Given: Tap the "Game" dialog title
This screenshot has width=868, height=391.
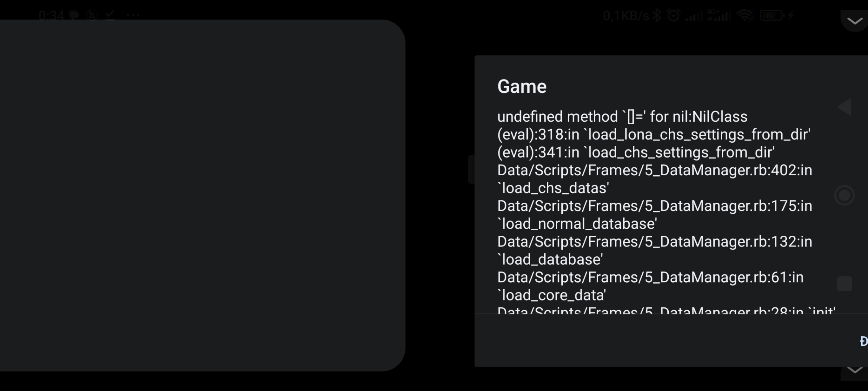Looking at the screenshot, I should pos(522,87).
